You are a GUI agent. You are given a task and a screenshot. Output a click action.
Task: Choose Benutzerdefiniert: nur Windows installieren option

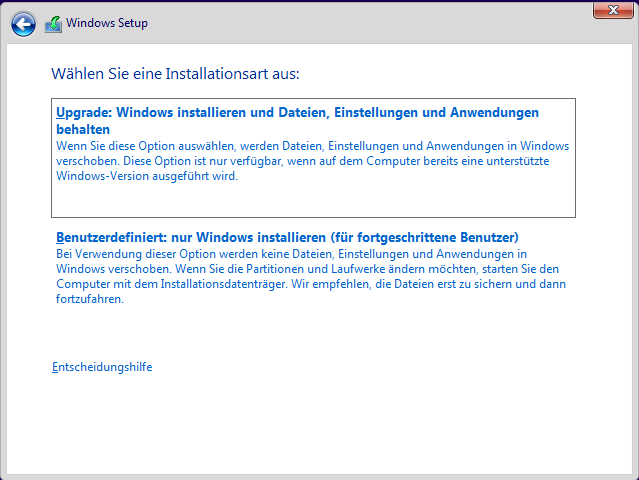tap(287, 238)
